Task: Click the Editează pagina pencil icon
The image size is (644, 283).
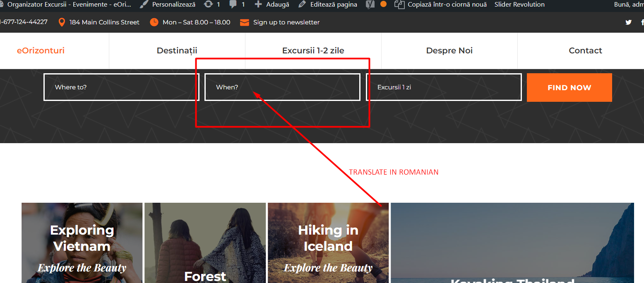Action: tap(302, 5)
